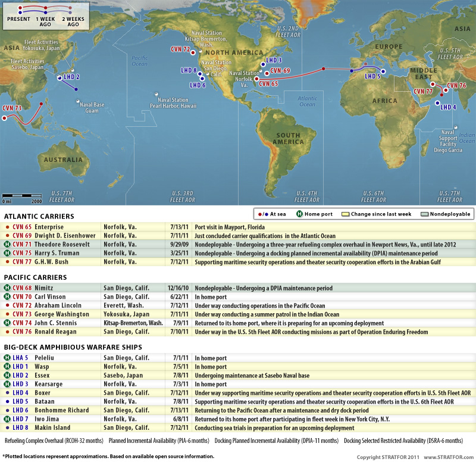The image size is (476, 462).
Task: Open the www.STRATFOR.com link
Action: 449,457
